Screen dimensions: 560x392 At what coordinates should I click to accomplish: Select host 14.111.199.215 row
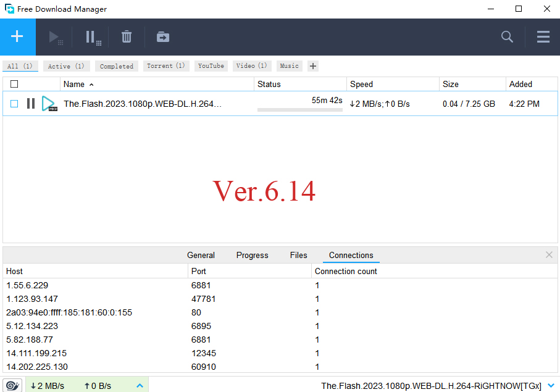280,353
